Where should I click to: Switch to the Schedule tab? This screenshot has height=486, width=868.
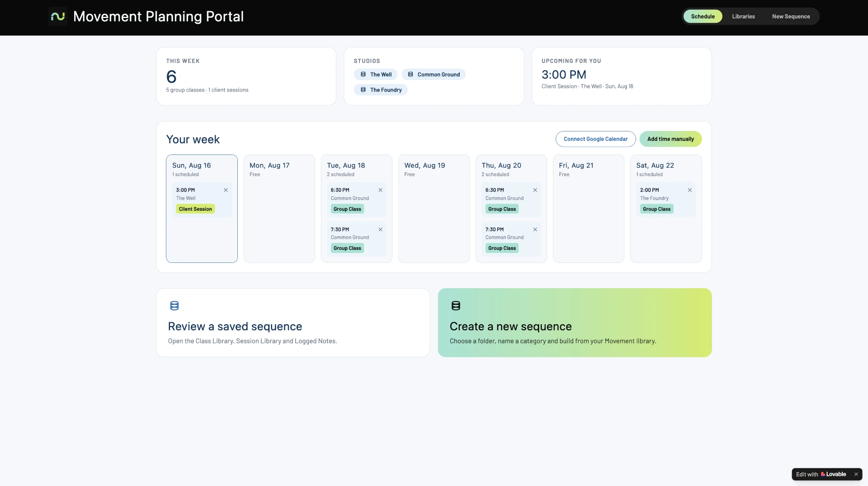703,16
